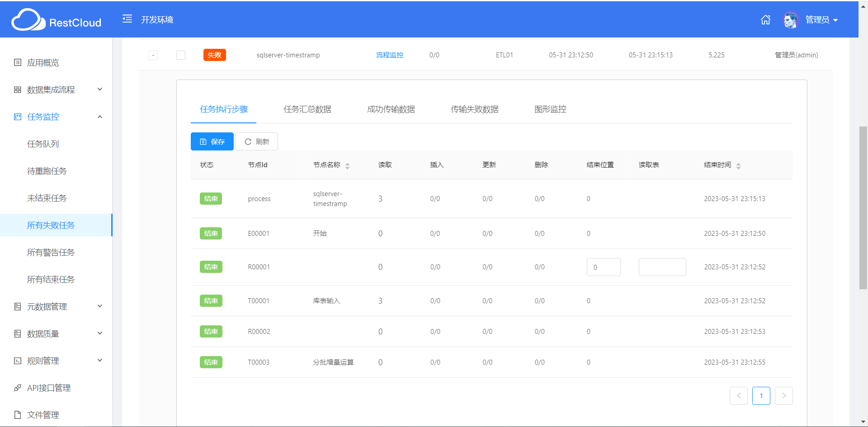Click page number 1 button
The width and height of the screenshot is (868, 427).
[x=761, y=396]
